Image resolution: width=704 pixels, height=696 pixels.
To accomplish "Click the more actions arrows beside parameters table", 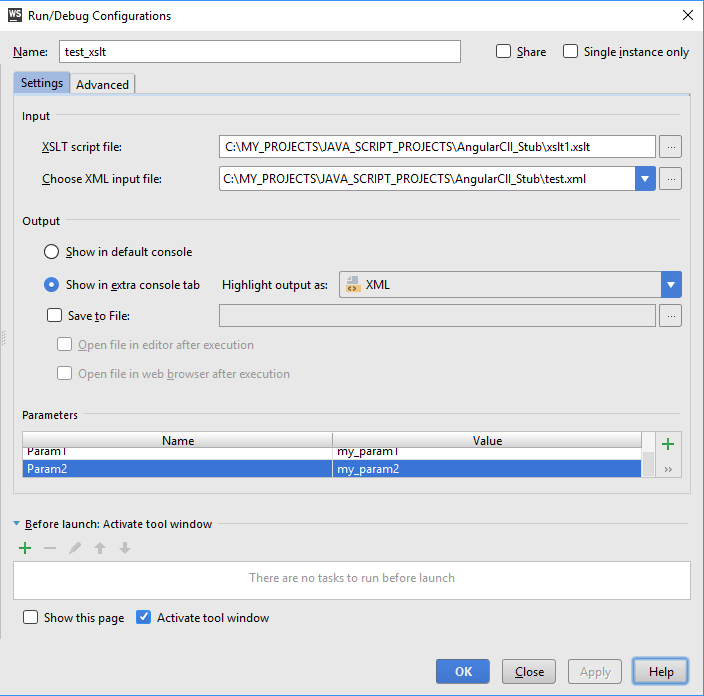I will [668, 468].
